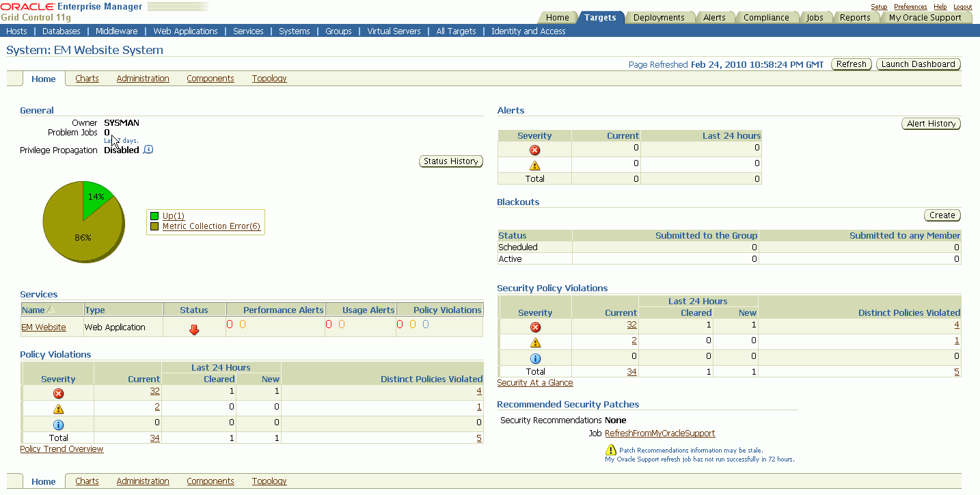Click warning icon in Policy Violations table
The image size is (980, 495).
(59, 409)
